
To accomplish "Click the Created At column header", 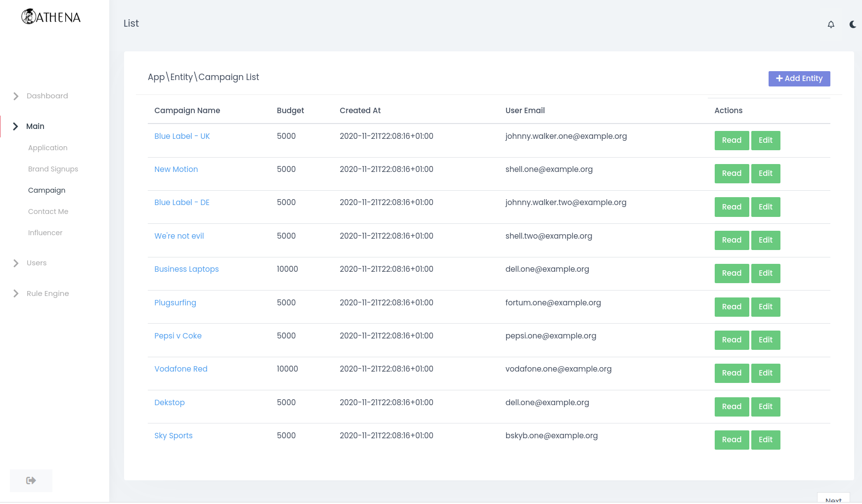I will 360,111.
